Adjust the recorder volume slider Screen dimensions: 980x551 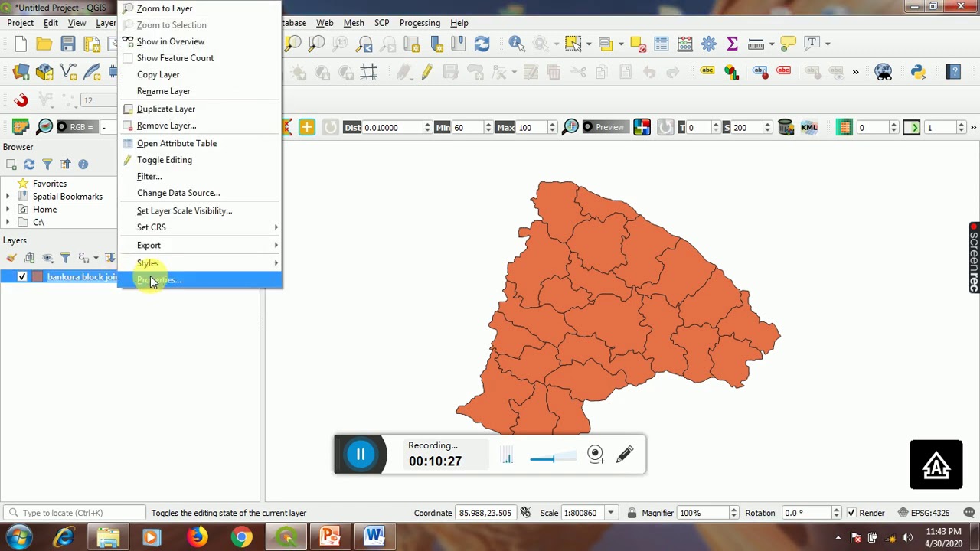pyautogui.click(x=553, y=459)
